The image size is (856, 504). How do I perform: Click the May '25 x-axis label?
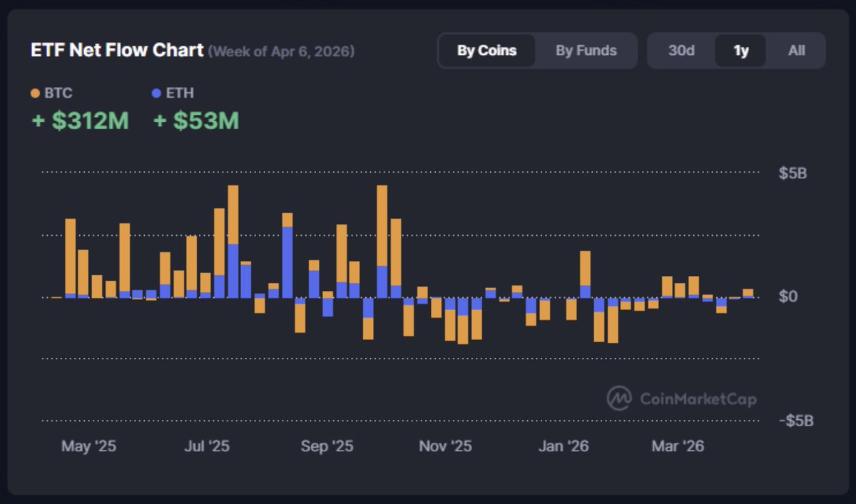coord(88,446)
